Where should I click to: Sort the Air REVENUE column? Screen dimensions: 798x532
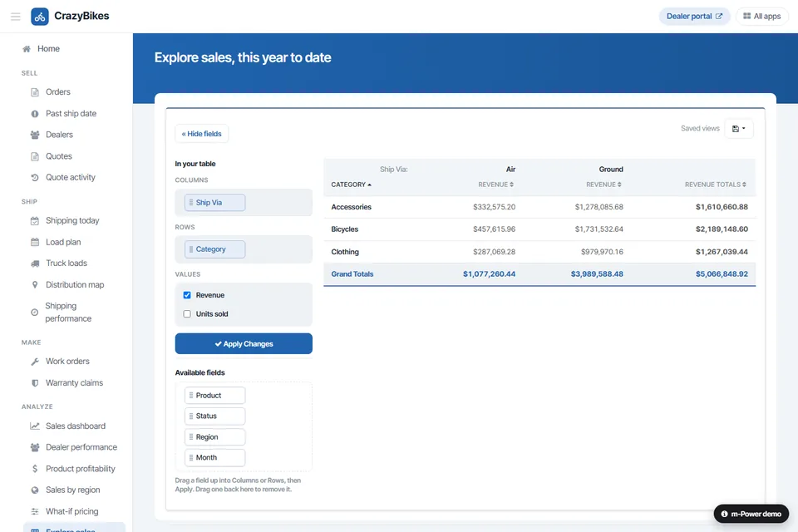(495, 185)
